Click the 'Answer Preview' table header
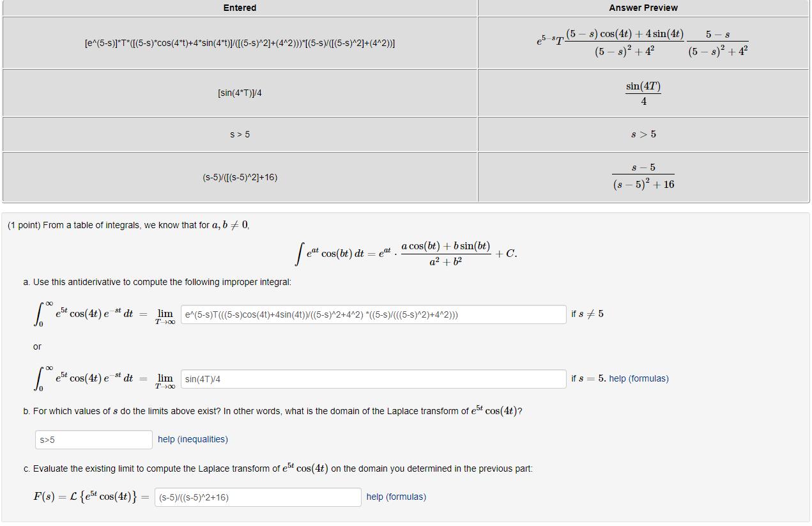Screen dimensions: 812x526 tap(643, 8)
